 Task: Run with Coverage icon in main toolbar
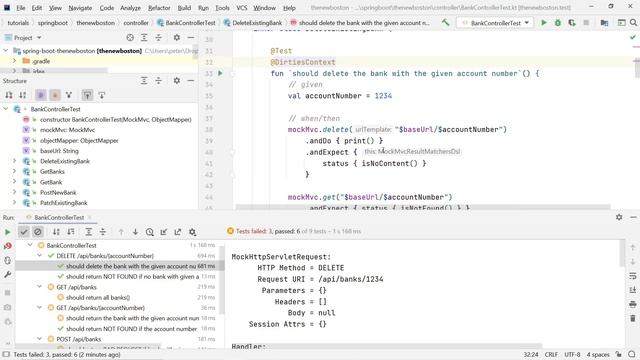pyautogui.click(x=572, y=23)
